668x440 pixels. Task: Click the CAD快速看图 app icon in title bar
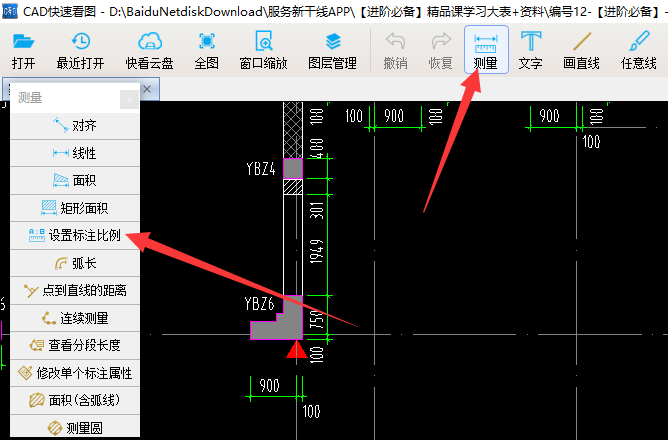9,11
